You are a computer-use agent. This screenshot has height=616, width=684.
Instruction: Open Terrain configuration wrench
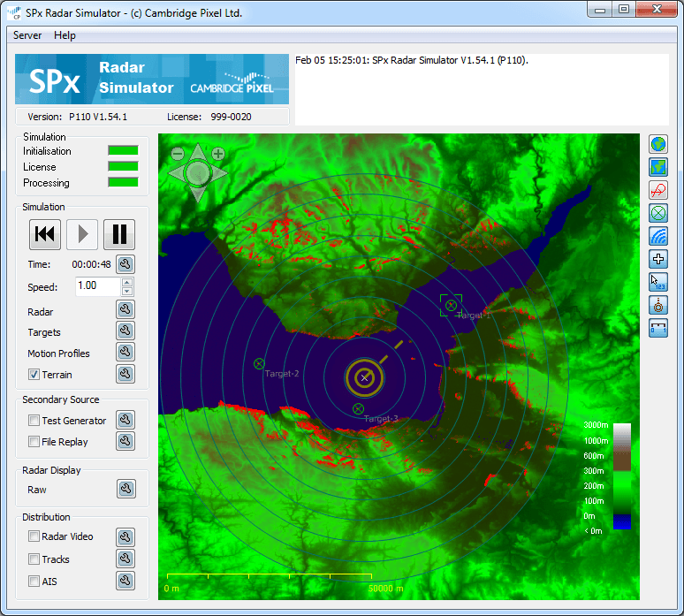[125, 374]
